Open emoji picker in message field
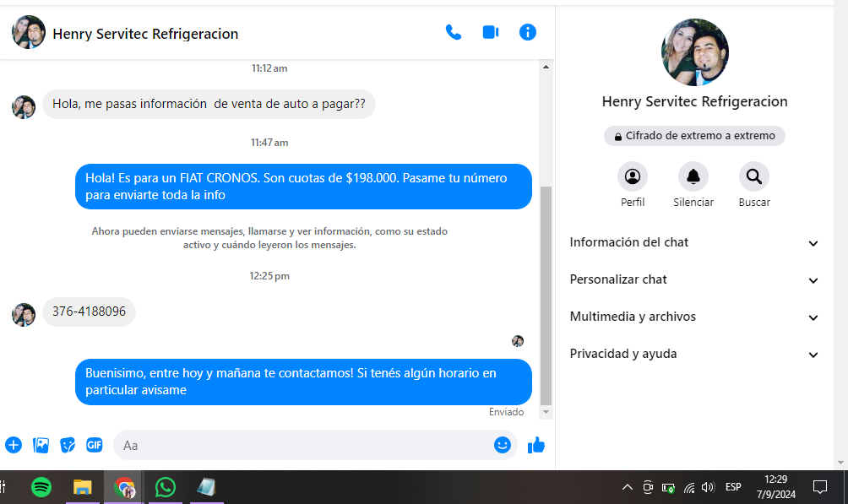 click(x=503, y=445)
